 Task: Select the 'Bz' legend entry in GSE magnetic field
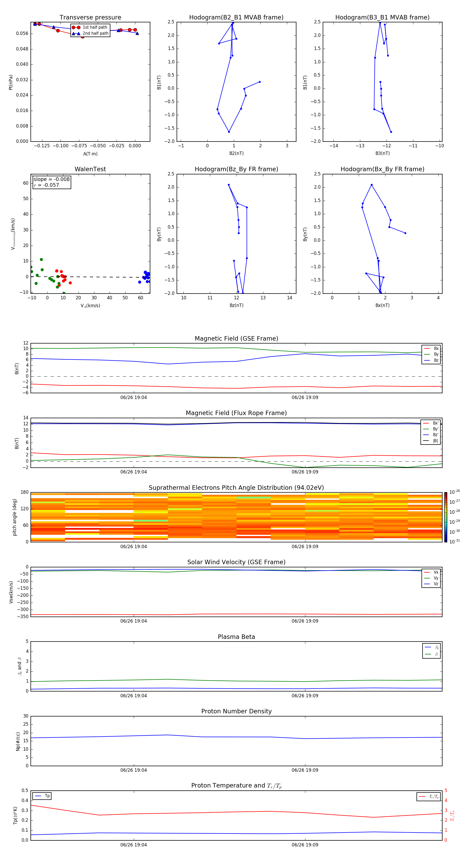[431, 360]
